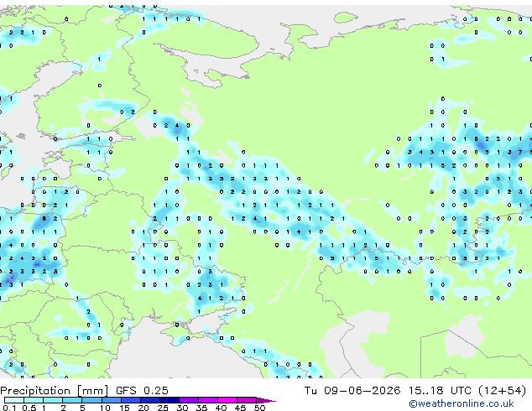Click the above-50 arrow tip of legend

266,400
